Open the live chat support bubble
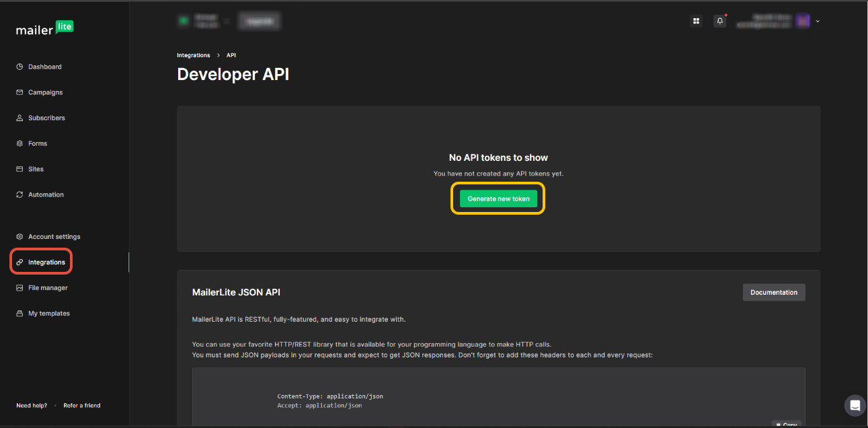 pos(855,405)
